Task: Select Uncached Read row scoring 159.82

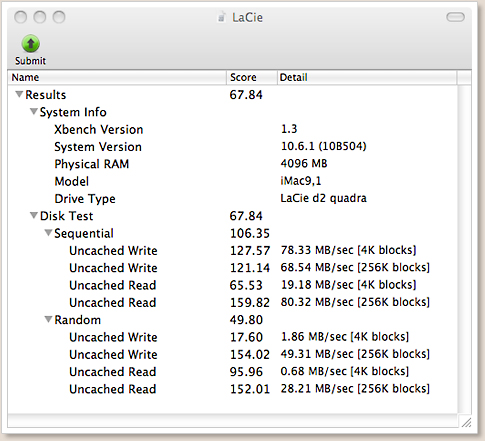Action: 232,303
